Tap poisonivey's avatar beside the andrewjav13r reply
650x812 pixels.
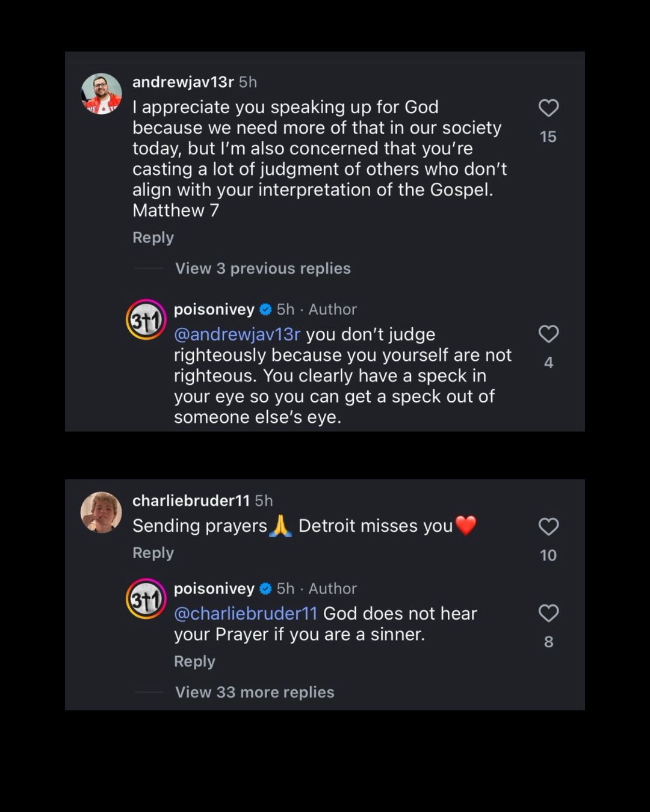[x=146, y=319]
